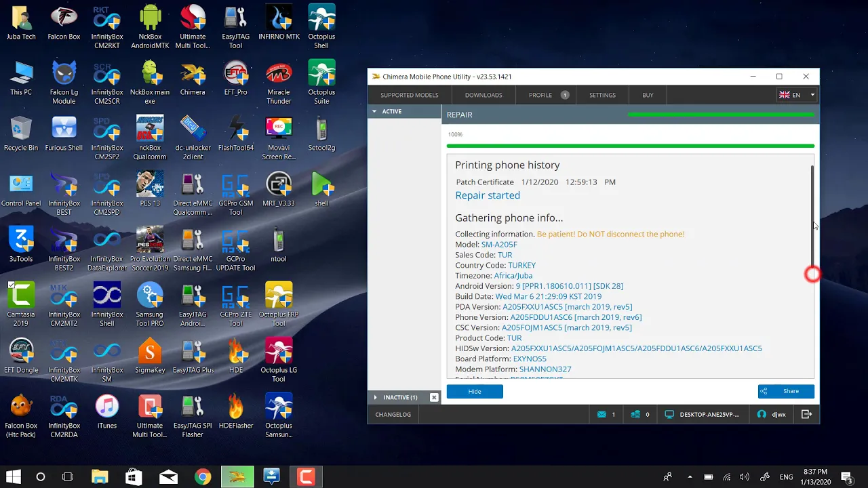Open the MRT_V3.33 desktop icon
The height and width of the screenshot is (488, 868).
tap(279, 190)
